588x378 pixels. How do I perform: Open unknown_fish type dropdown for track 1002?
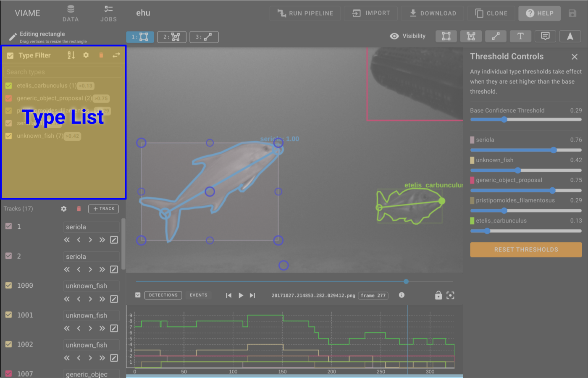pyautogui.click(x=91, y=345)
